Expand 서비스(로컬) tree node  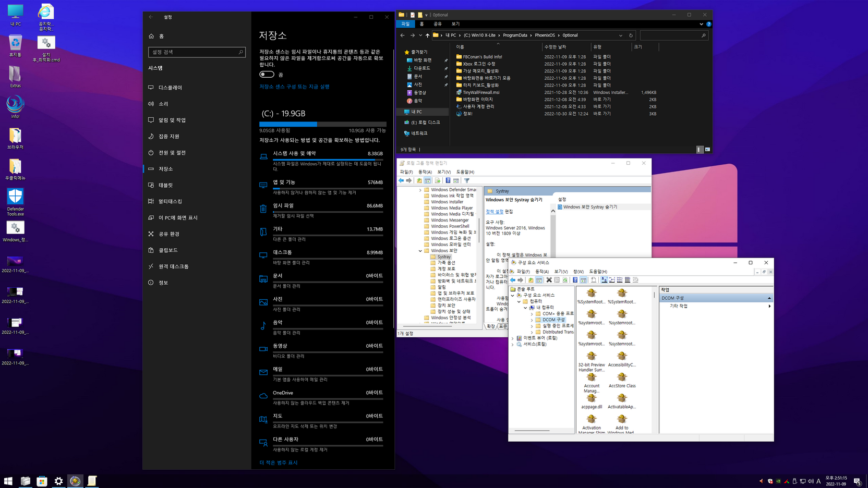pos(513,344)
